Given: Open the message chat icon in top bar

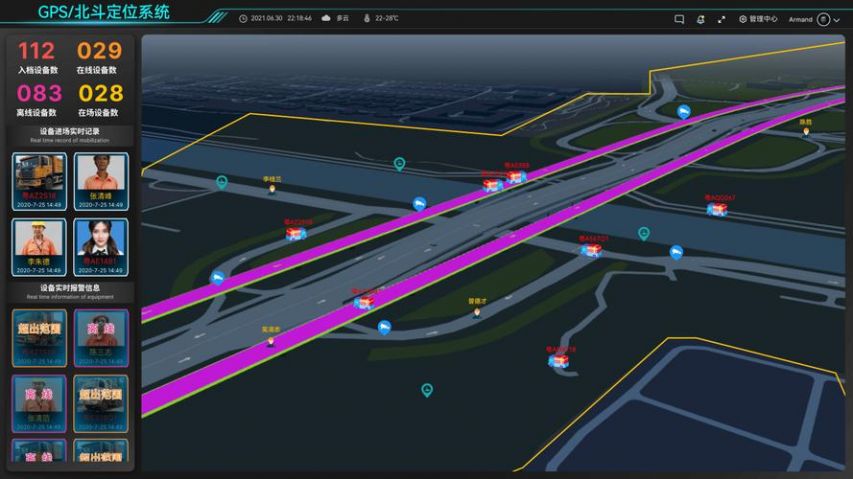Looking at the screenshot, I should [679, 19].
